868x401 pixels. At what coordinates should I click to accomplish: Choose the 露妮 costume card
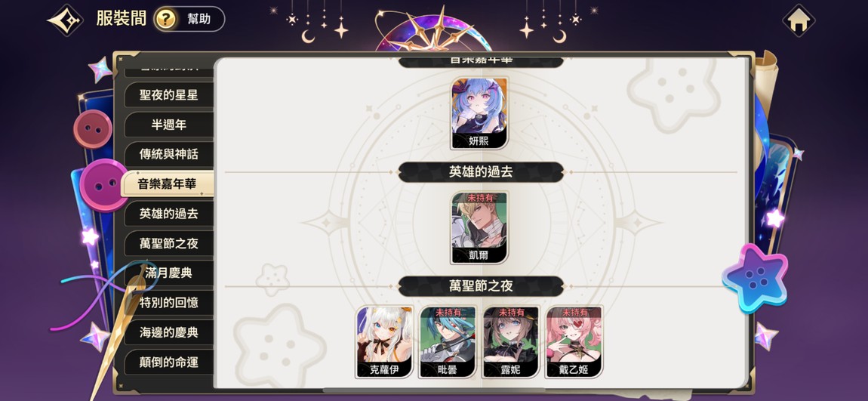[x=510, y=342]
